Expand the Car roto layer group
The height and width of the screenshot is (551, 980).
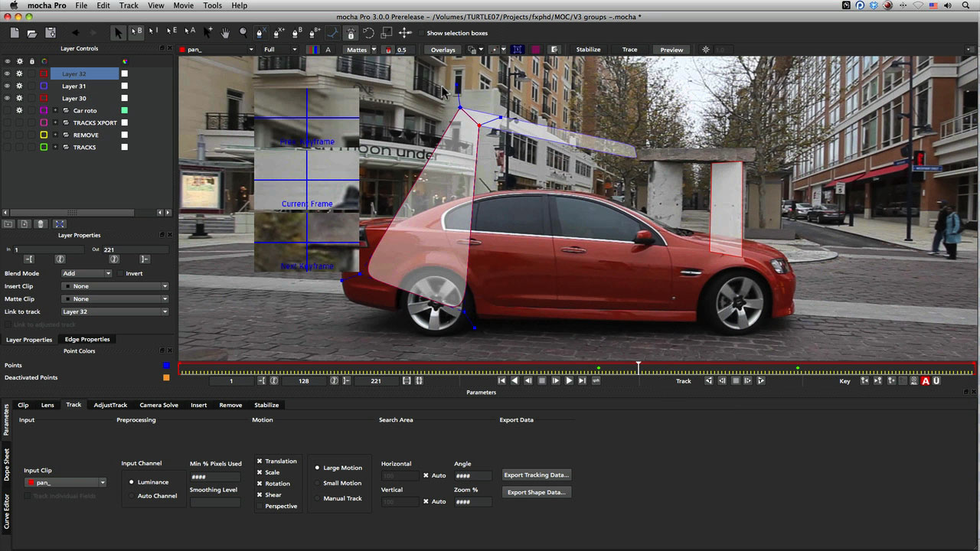pyautogui.click(x=56, y=109)
